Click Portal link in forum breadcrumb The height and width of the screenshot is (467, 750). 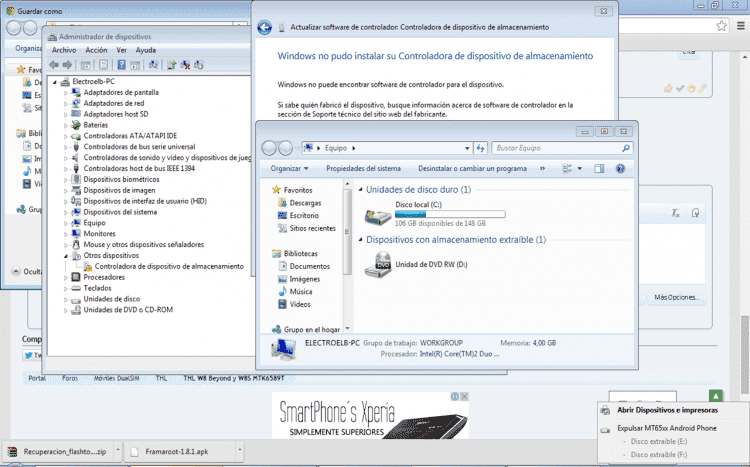(37, 378)
